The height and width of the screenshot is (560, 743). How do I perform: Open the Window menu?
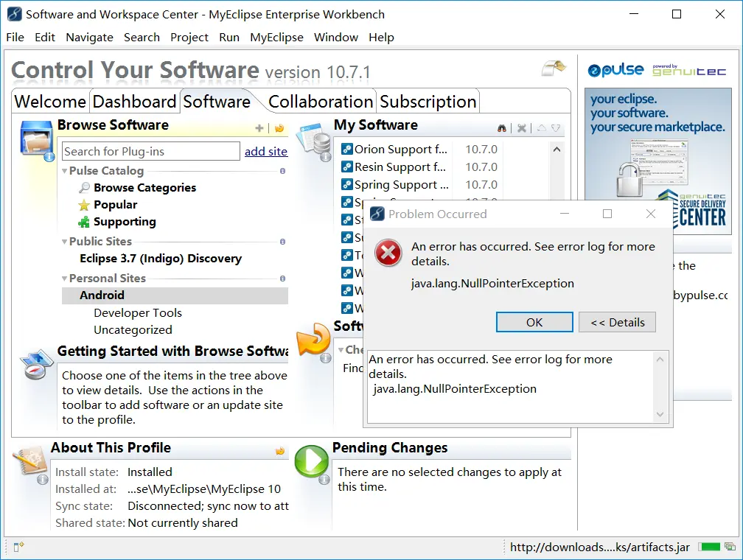(336, 37)
